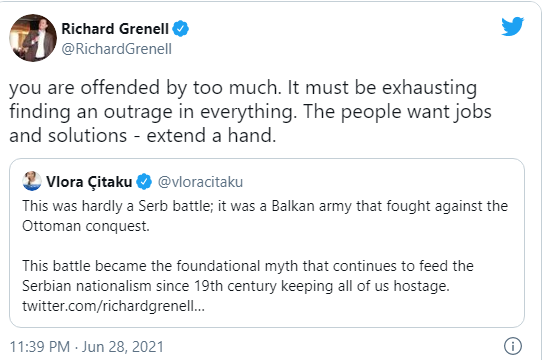Screen dimensions: 542x360
Task: Open Vlora Çitaku's small avatar
Action: tap(32, 181)
